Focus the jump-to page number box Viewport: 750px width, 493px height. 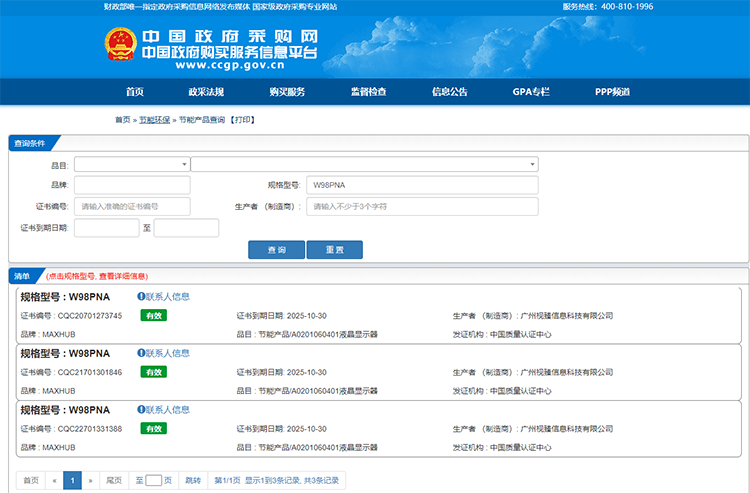[x=153, y=480]
